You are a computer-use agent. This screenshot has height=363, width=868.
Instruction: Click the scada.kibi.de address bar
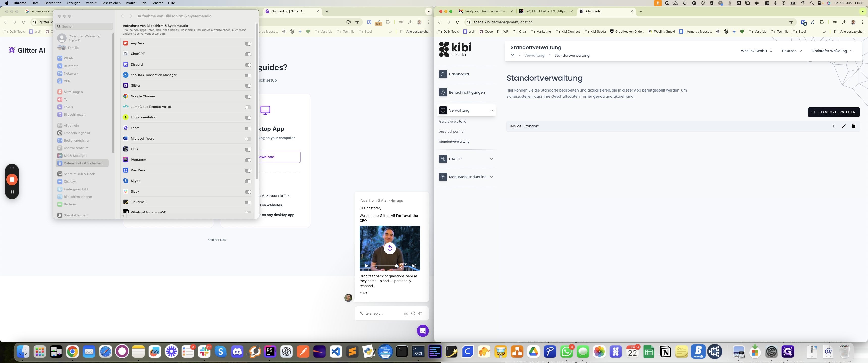click(x=629, y=22)
